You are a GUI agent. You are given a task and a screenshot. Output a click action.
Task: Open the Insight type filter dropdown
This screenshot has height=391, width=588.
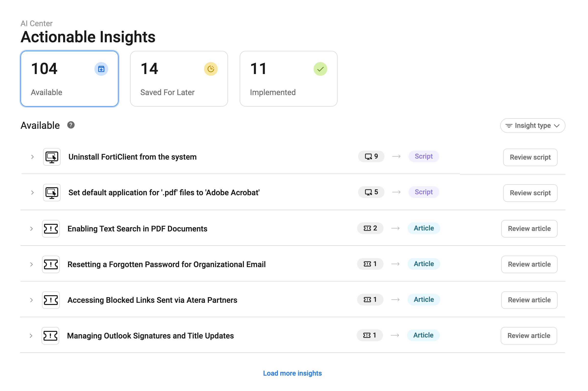[532, 125]
